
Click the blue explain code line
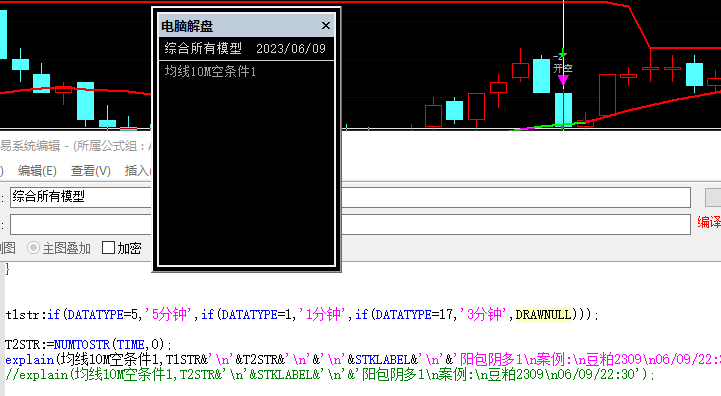click(363, 359)
